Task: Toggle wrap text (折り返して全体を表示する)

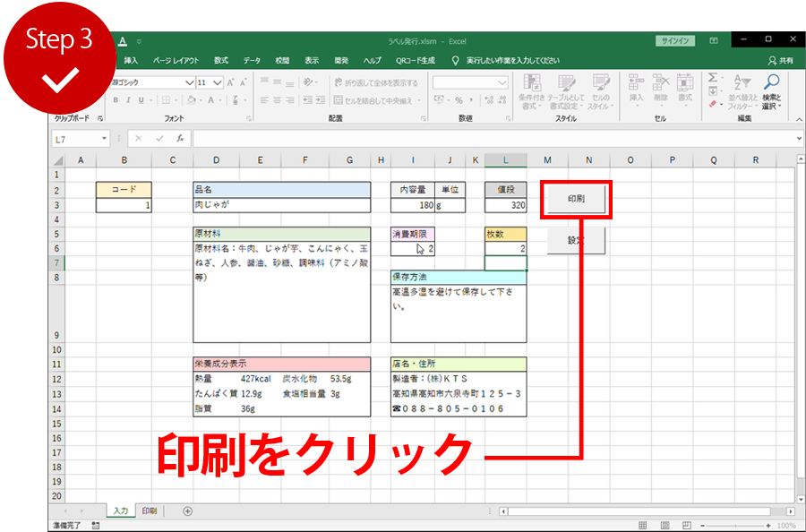Action: [x=376, y=82]
